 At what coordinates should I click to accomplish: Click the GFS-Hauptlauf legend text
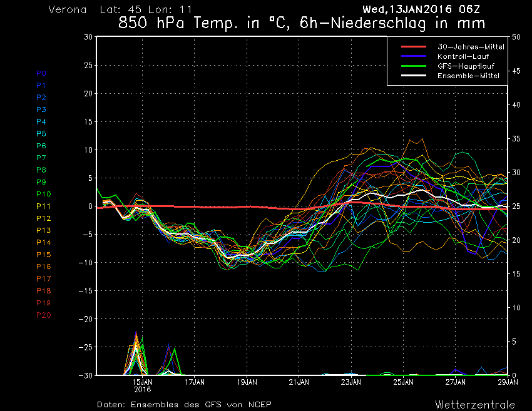point(466,66)
